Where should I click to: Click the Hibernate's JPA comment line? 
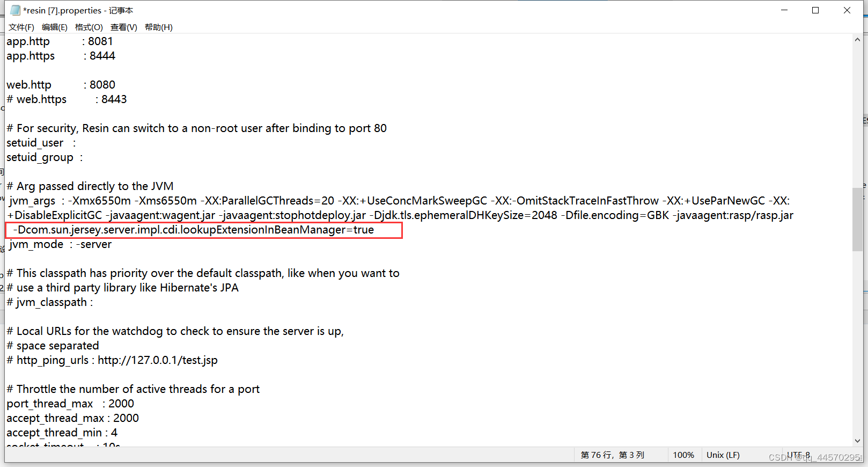[x=123, y=288]
